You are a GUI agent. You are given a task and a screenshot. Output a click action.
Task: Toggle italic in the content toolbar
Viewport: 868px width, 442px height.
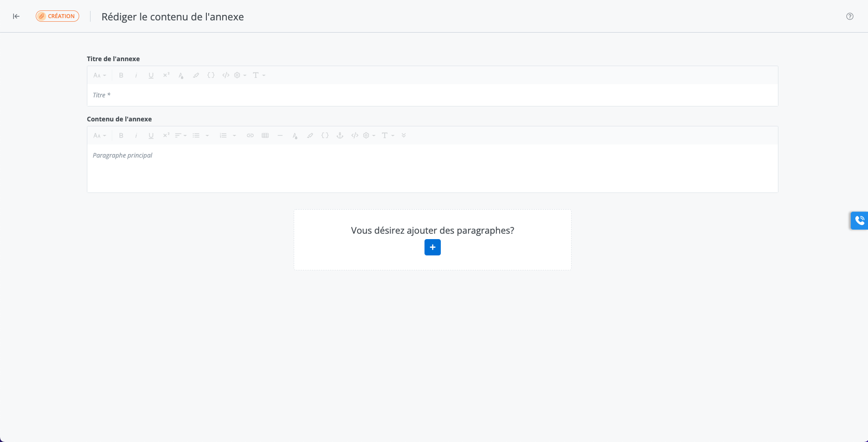point(136,135)
